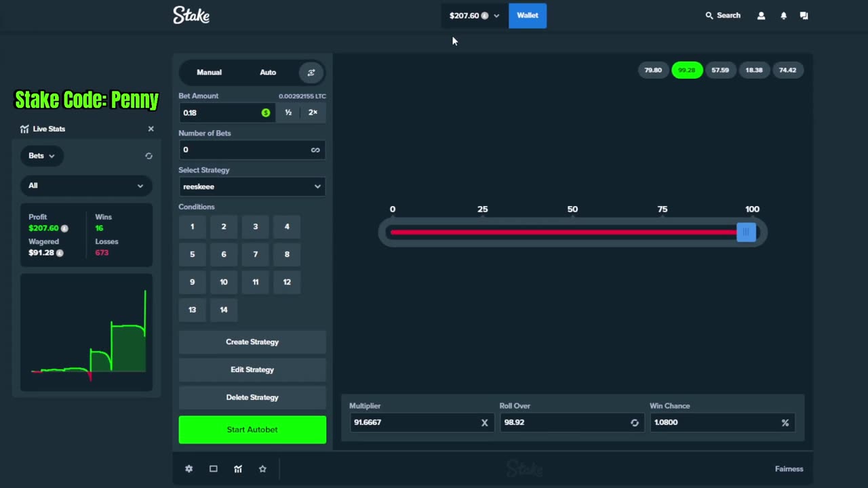The image size is (868, 488).
Task: Select condition 4
Action: [x=287, y=227]
